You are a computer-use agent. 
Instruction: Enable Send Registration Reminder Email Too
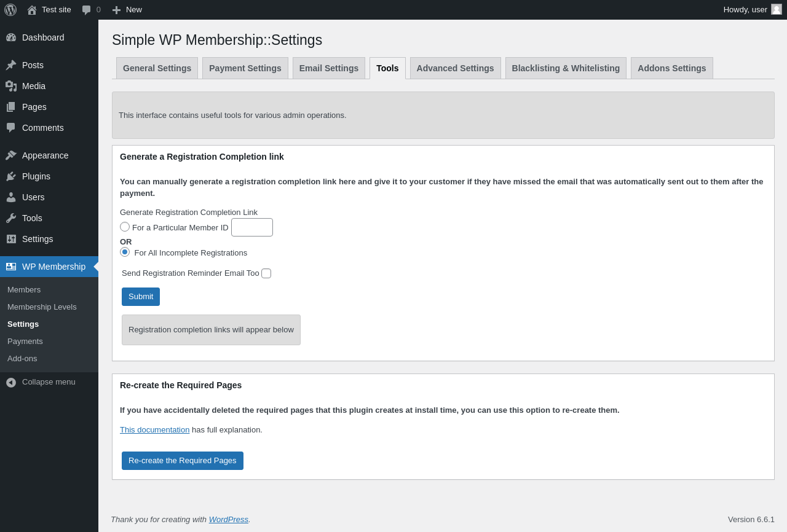[x=266, y=273]
